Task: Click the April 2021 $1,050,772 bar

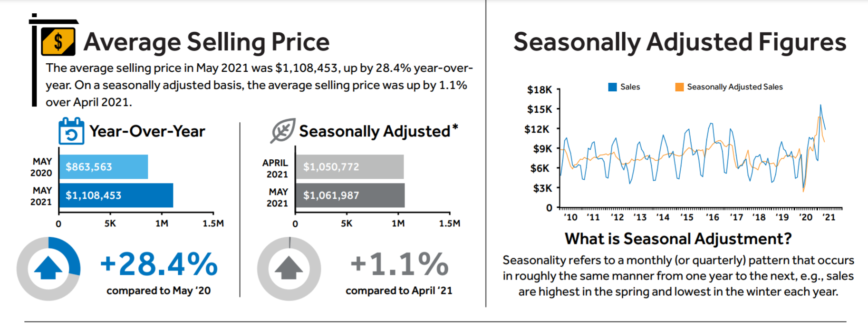Action: click(x=349, y=167)
